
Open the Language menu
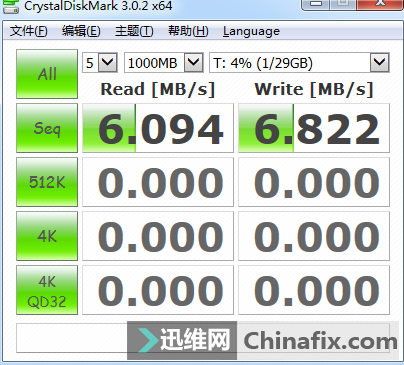click(x=251, y=31)
